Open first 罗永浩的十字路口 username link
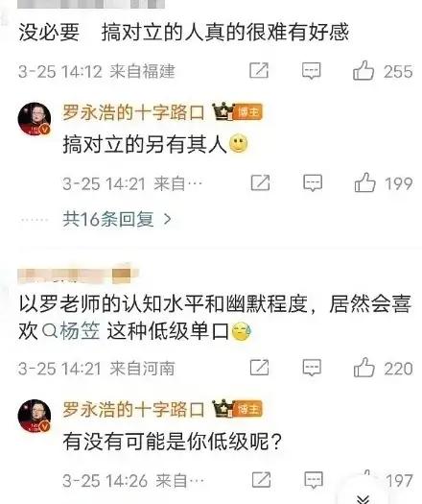The image size is (422, 504). (133, 112)
